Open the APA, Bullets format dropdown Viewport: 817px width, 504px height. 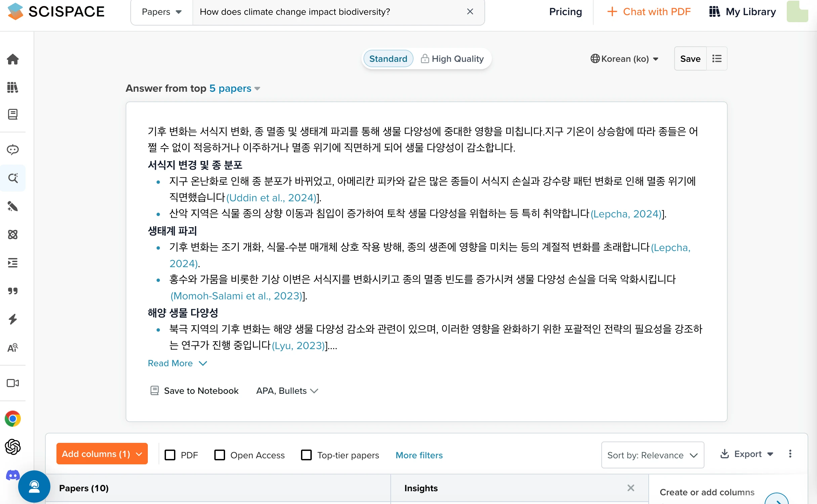pos(287,391)
